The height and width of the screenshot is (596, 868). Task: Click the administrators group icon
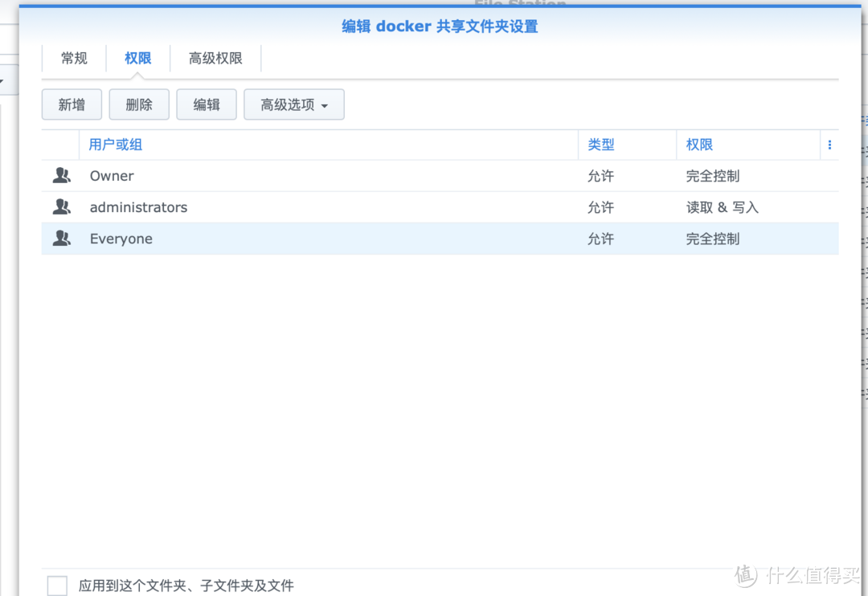pyautogui.click(x=61, y=206)
